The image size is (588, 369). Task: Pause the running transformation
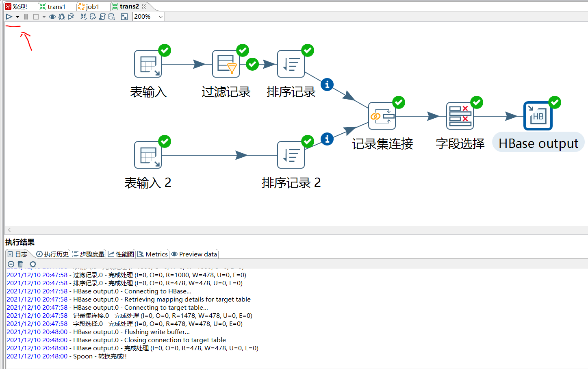point(26,17)
